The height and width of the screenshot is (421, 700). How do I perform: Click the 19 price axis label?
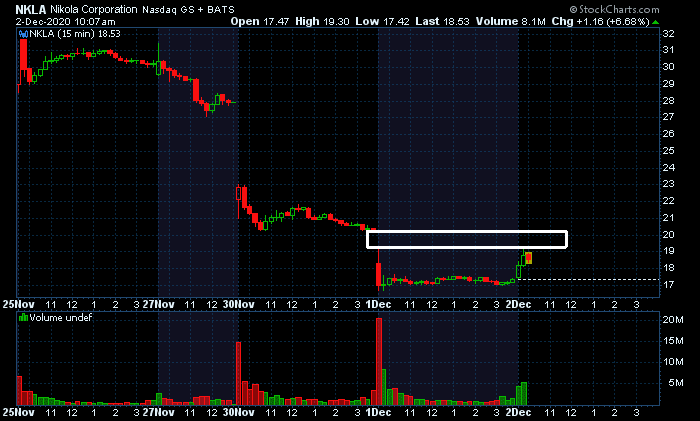668,251
